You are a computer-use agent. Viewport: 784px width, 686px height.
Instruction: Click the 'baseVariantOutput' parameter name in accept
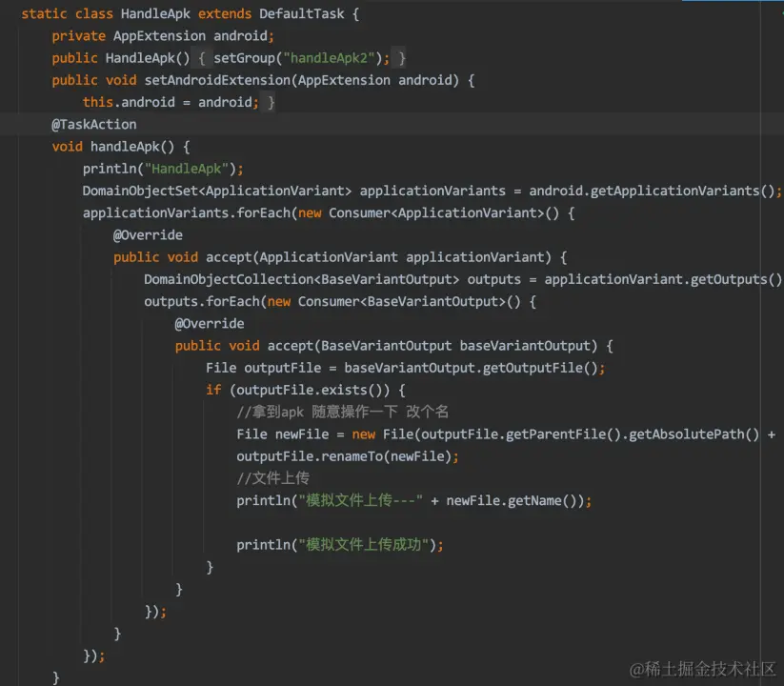[x=525, y=346]
